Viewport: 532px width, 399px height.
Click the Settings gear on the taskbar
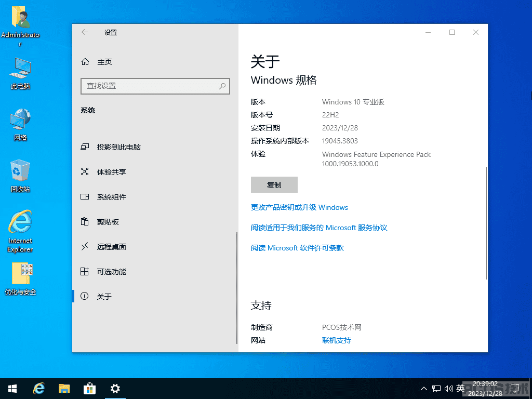tap(115, 389)
